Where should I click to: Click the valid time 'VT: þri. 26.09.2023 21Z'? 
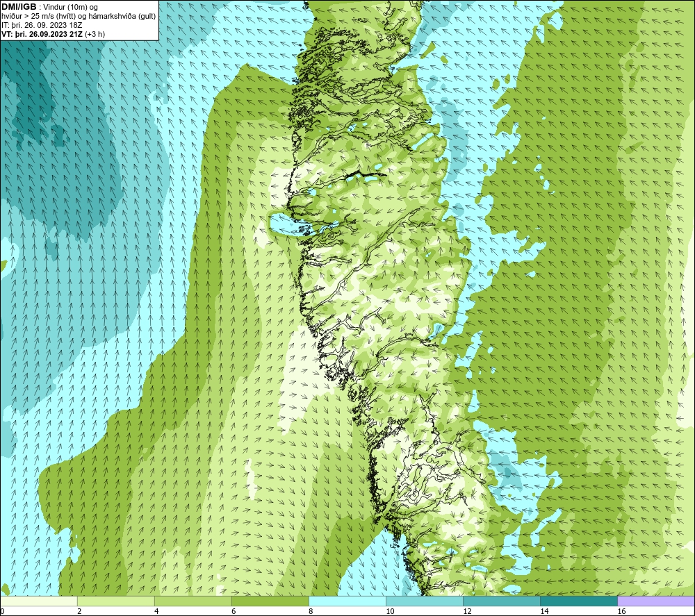tap(42, 34)
